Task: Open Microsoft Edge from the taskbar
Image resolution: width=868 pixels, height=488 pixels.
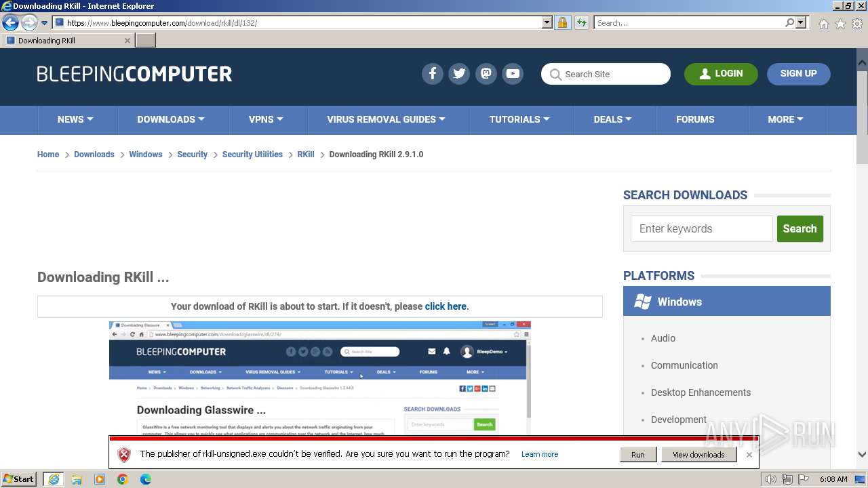Action: (146, 479)
